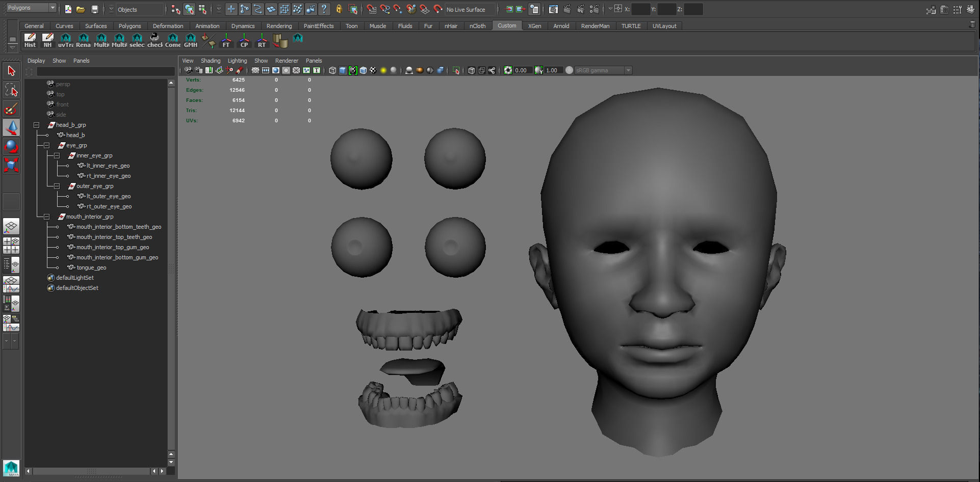The width and height of the screenshot is (980, 482).
Task: Switch to the Rendering shelf tab
Action: click(x=279, y=26)
